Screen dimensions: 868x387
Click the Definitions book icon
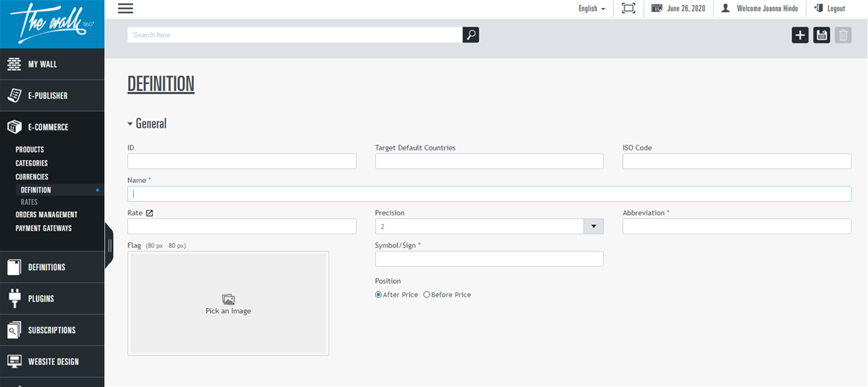[14, 267]
